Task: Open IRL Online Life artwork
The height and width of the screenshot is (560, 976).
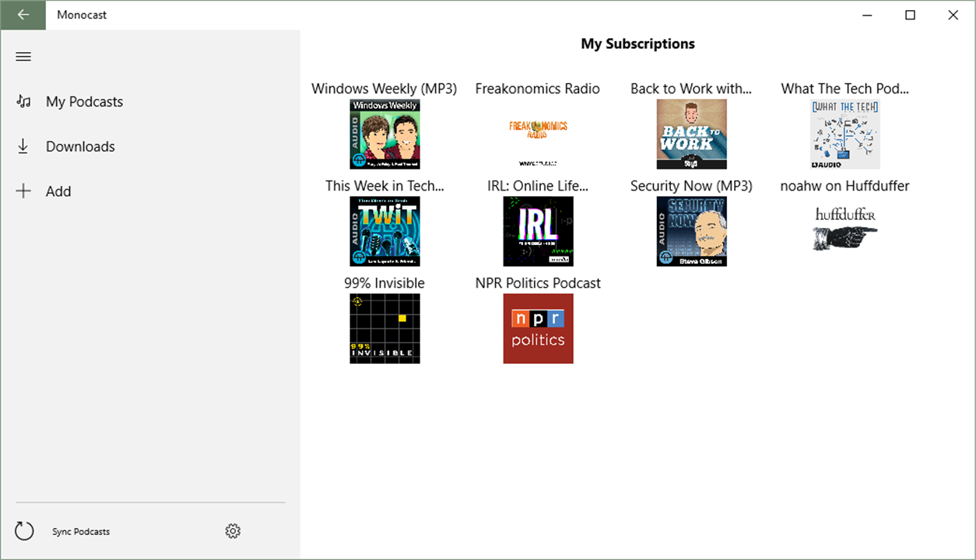Action: point(538,231)
